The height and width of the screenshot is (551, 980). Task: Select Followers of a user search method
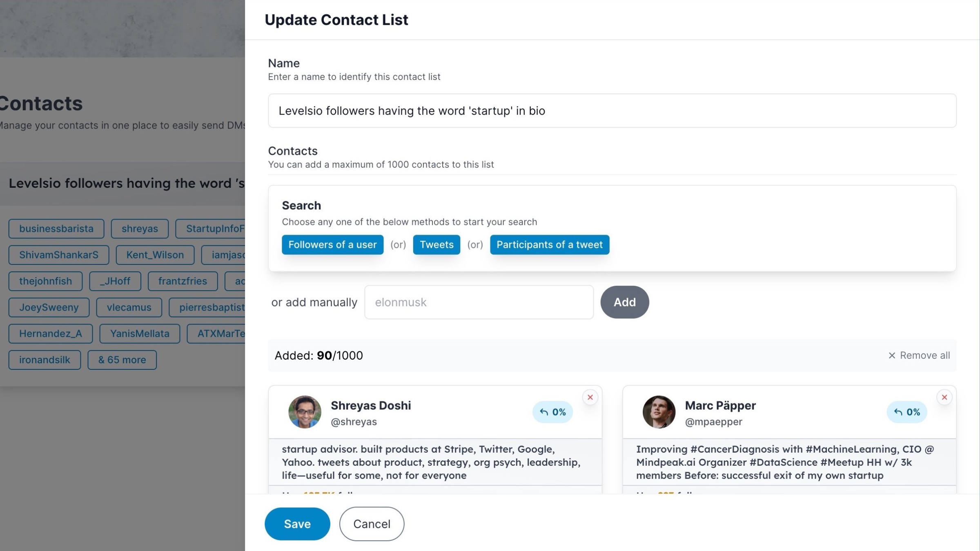point(332,244)
